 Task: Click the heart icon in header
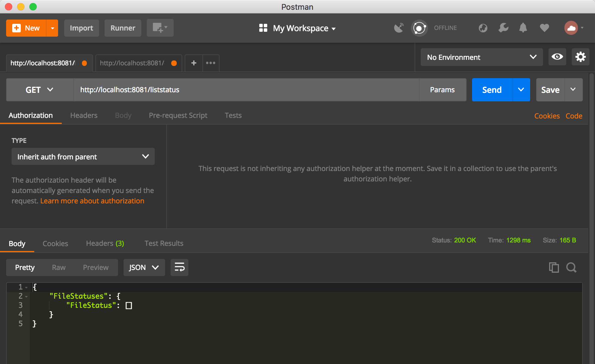coord(544,28)
